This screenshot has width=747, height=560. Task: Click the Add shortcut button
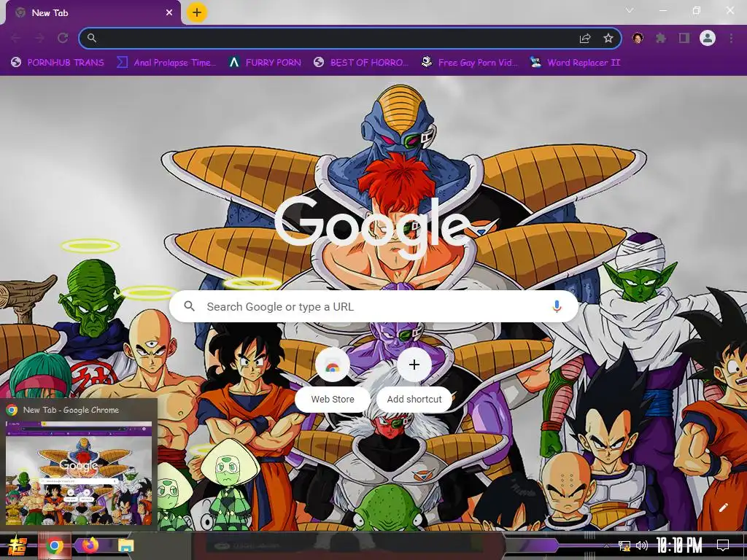point(414,380)
